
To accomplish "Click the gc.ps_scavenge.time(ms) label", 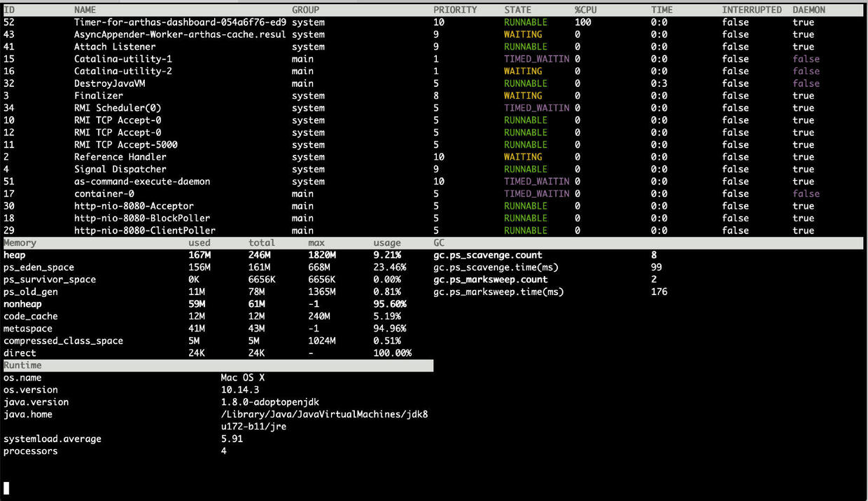I will 496,267.
